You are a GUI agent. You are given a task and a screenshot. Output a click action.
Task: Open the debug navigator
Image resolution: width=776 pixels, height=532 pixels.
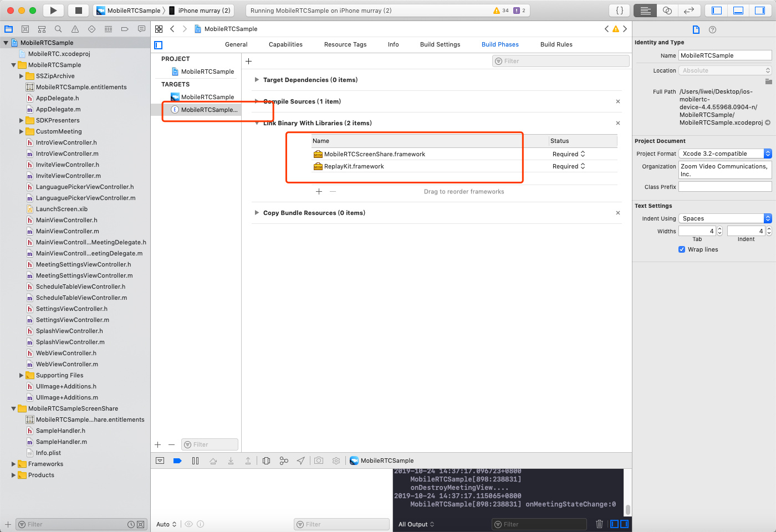[108, 29]
